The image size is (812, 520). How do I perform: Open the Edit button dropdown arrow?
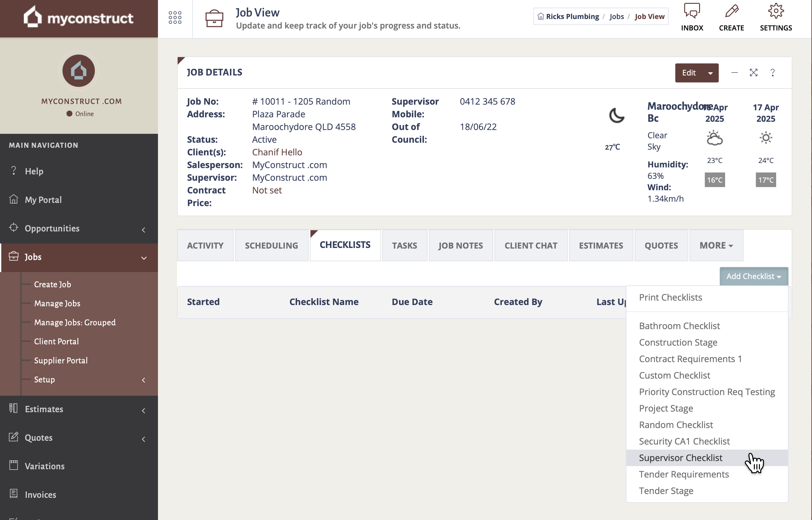point(710,73)
